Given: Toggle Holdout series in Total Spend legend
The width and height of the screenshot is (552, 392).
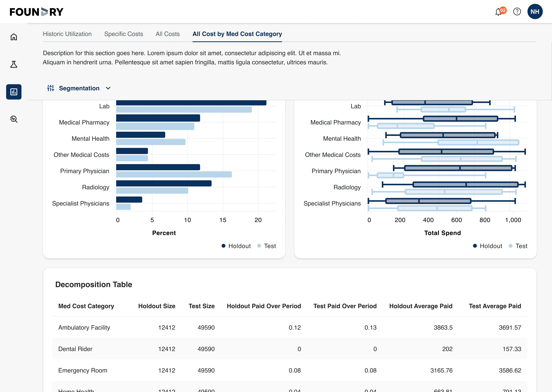Looking at the screenshot, I should (487, 246).
